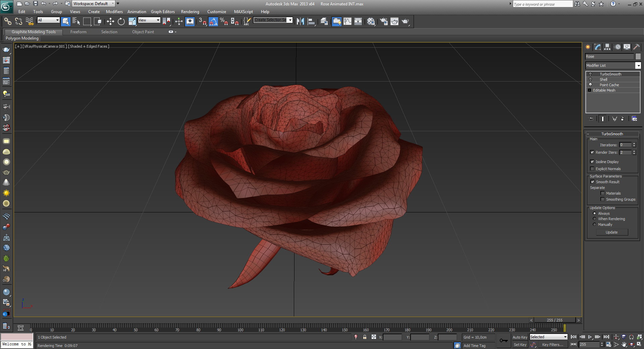Activate the Select and Rotate tool
Image resolution: width=644 pixels, height=349 pixels.
(121, 21)
